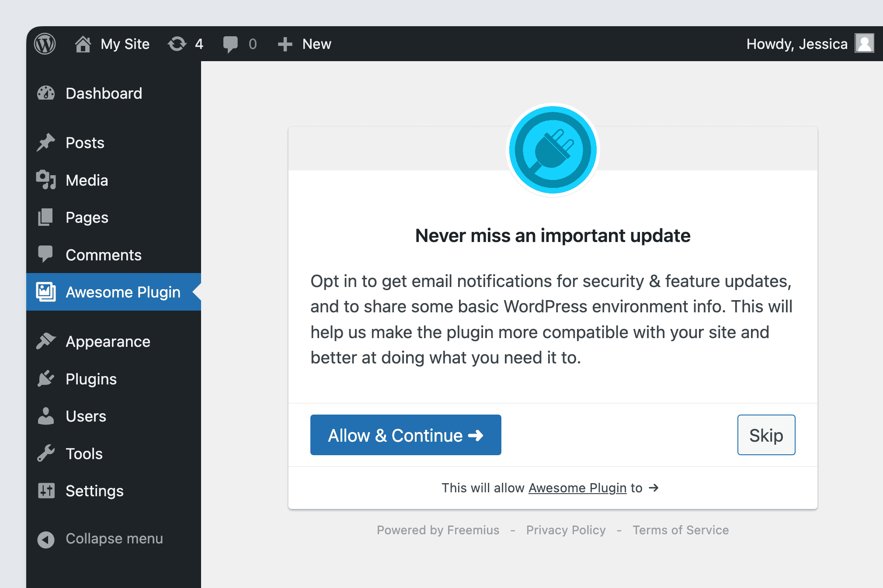Open the 4 pending updates count
Viewport: 883px width, 588px height.
click(x=199, y=44)
